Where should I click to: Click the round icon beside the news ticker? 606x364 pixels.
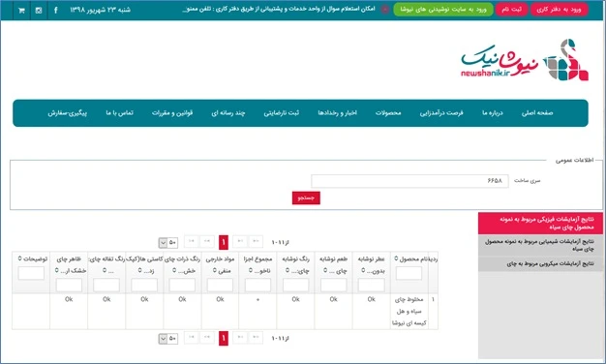(385, 10)
